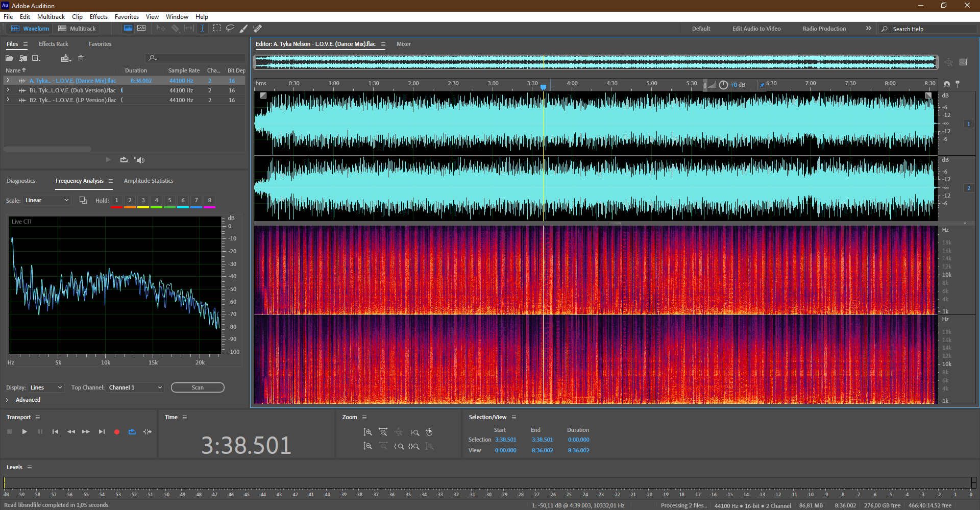Open the Top Channel dropdown
This screenshot has height=510, width=980.
click(135, 387)
